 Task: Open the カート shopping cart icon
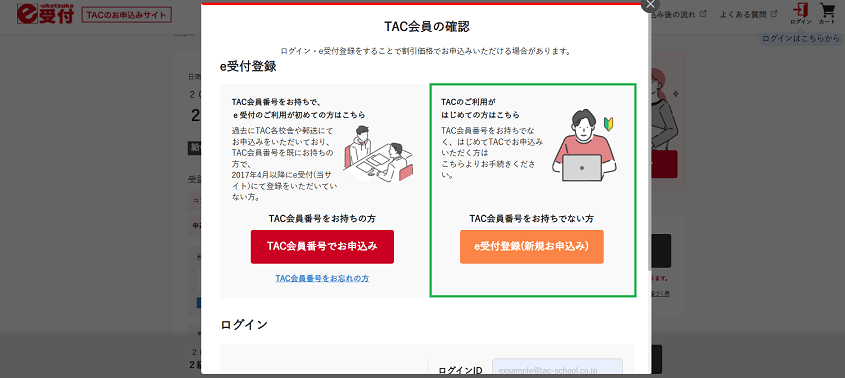[x=827, y=13]
